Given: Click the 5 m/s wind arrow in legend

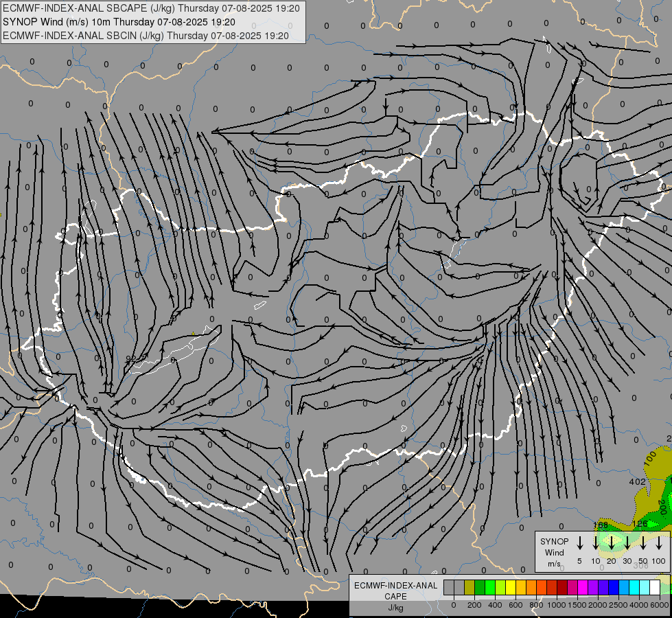Looking at the screenshot, I should 579,543.
